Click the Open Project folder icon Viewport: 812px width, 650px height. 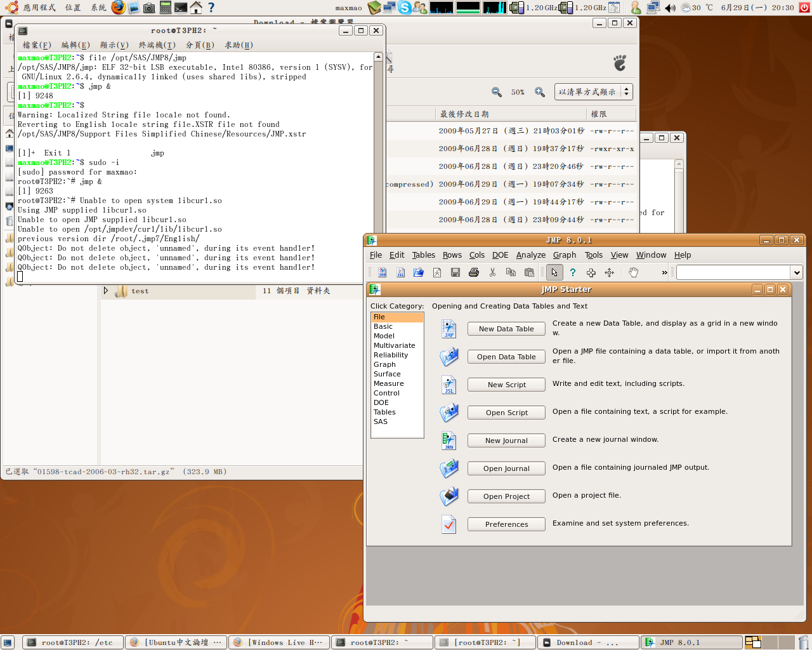click(449, 496)
